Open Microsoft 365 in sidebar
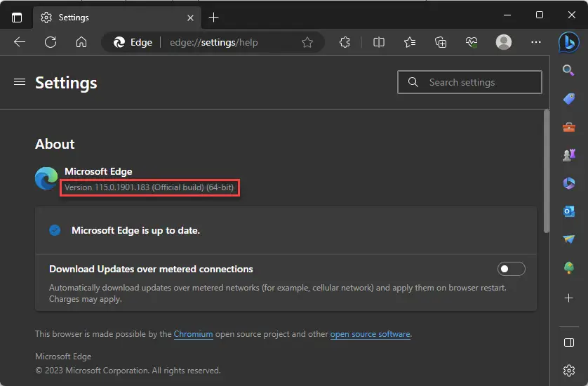588x386 pixels. 569,183
